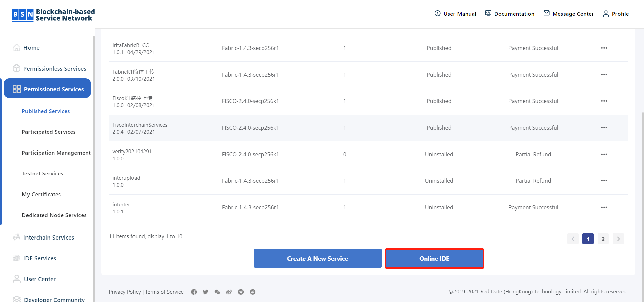Screen dimensions: 644x302
Task: Open the Facebook social icon
Action: (x=194, y=292)
